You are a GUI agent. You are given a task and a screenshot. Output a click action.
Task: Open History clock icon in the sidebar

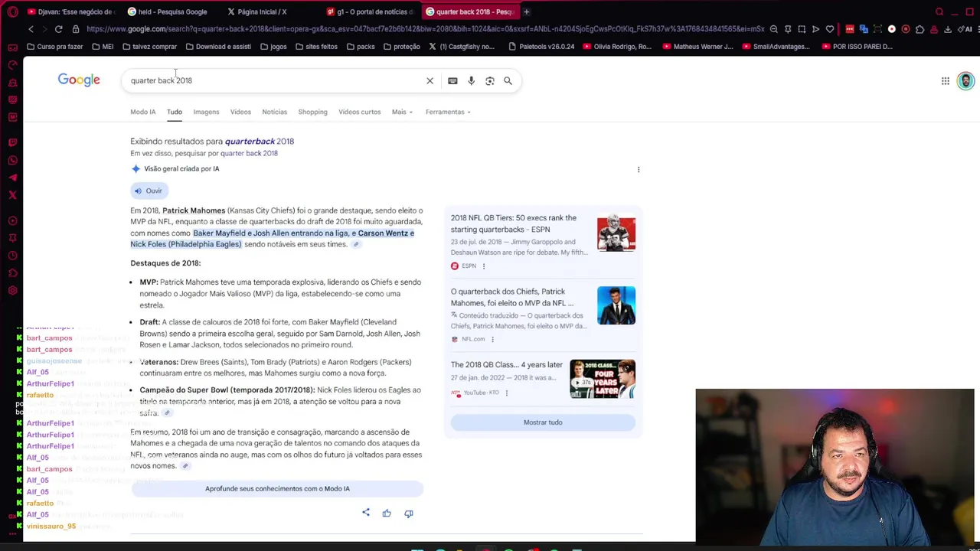12,256
